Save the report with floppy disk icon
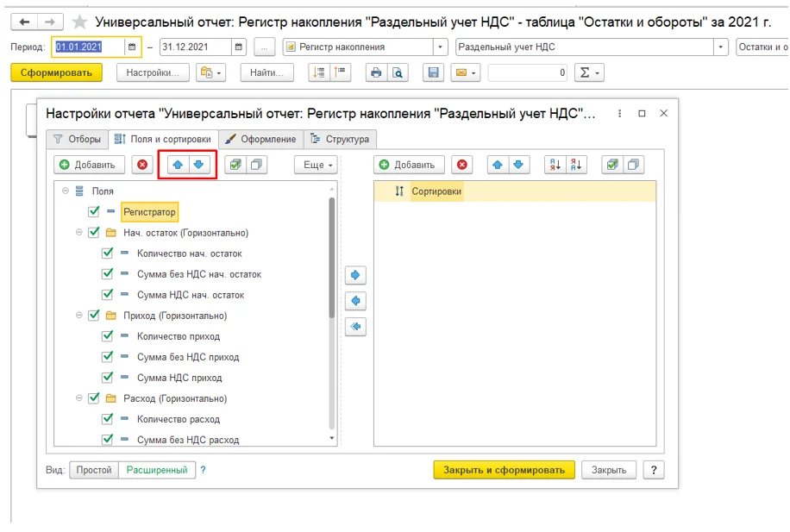The height and width of the screenshot is (532, 790). click(433, 72)
